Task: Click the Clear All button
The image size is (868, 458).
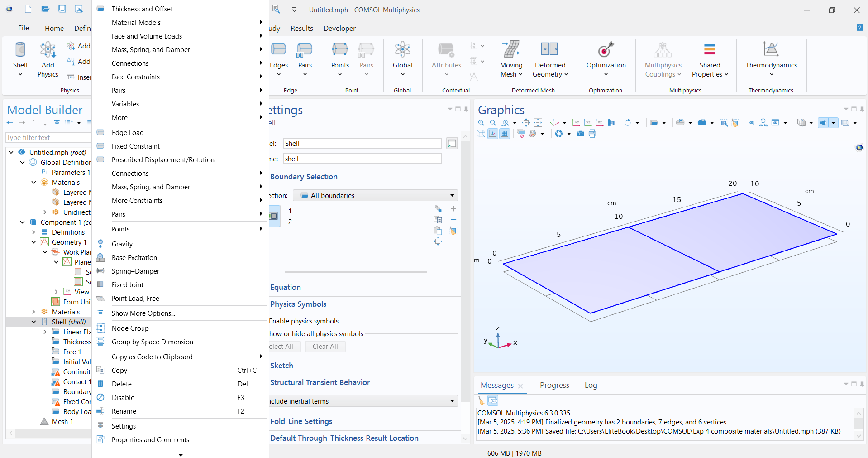Action: 325,347
